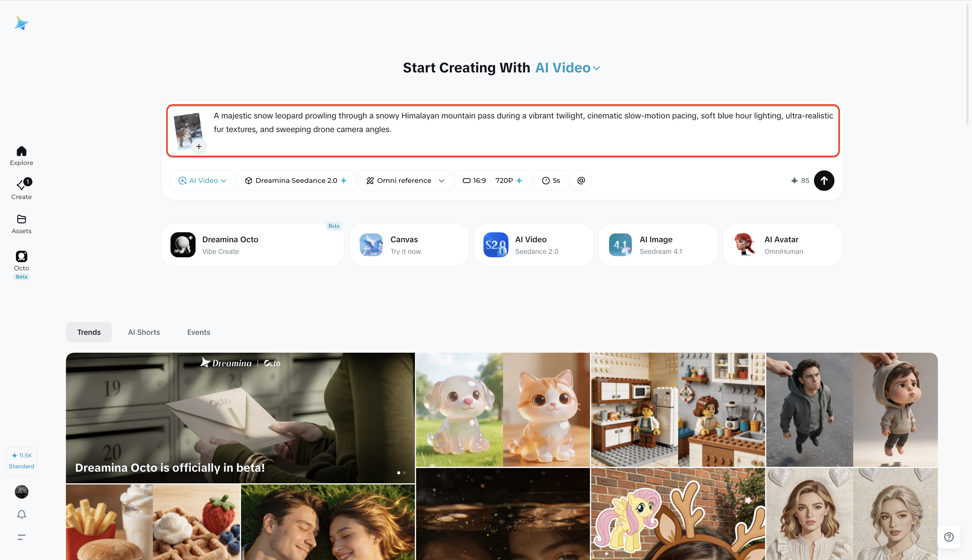Click the @ mention button
The image size is (972, 560).
click(x=581, y=180)
